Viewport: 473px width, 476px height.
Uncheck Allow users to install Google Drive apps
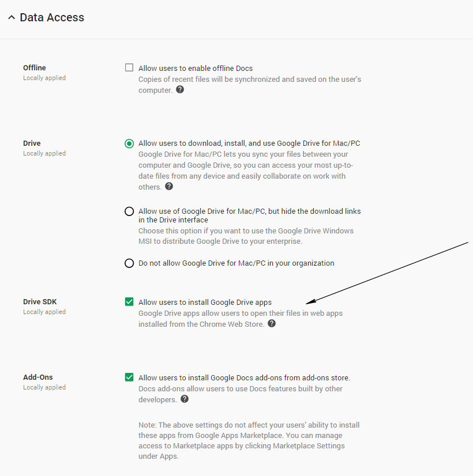click(129, 301)
